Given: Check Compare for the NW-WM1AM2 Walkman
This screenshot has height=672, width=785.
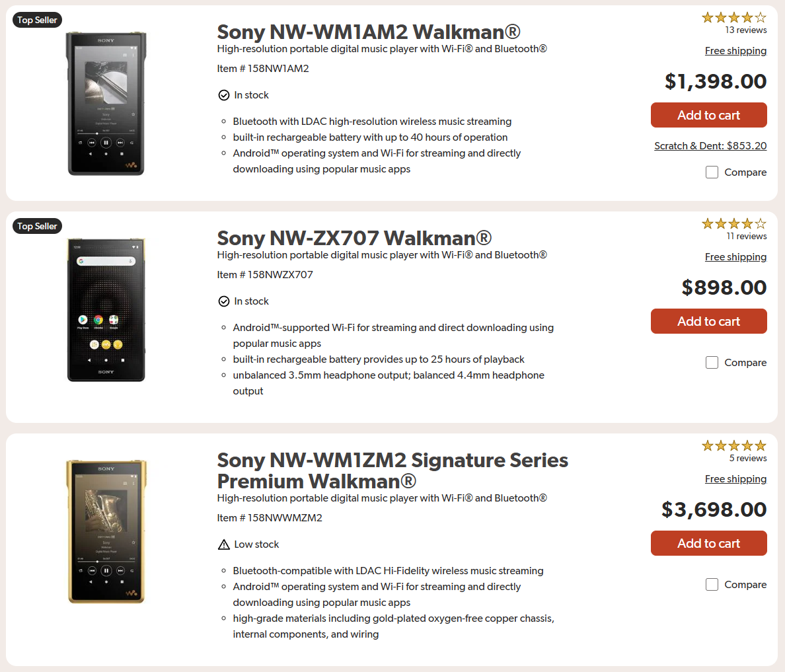Looking at the screenshot, I should (712, 172).
